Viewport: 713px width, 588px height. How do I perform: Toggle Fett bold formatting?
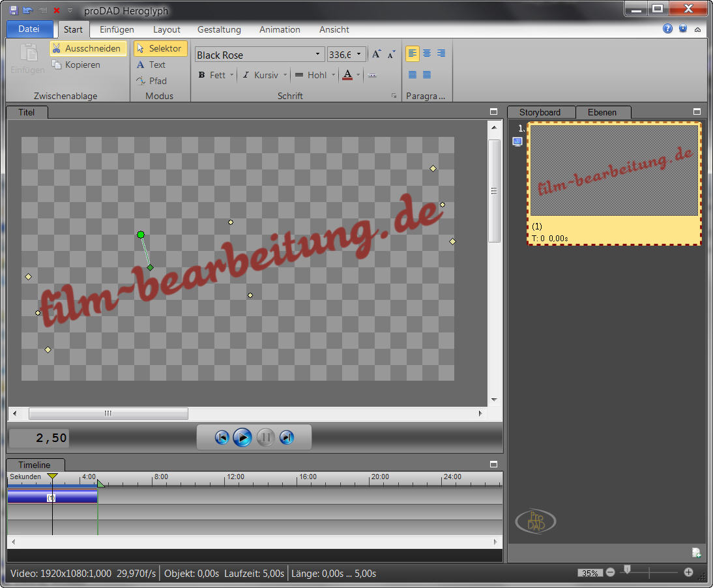[211, 75]
